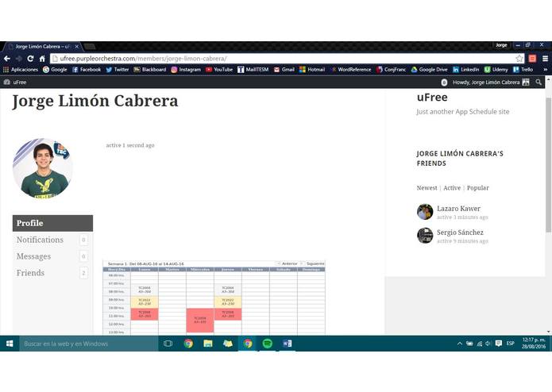Click Lazaro Kawer's avatar thumbnail
552x392 pixels.
point(425,212)
